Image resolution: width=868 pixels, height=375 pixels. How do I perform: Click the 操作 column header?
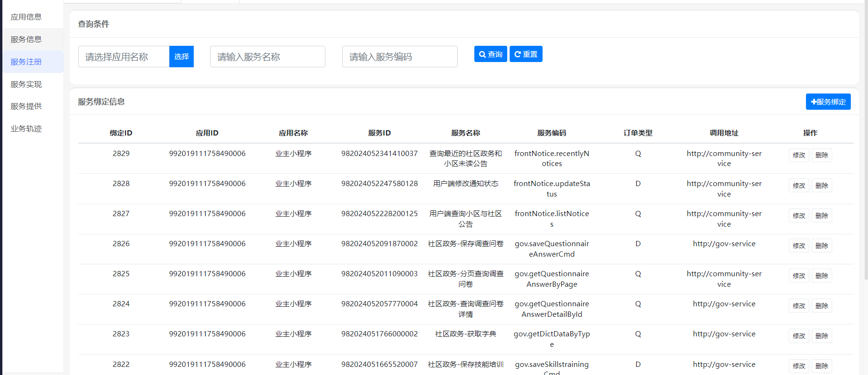point(810,133)
